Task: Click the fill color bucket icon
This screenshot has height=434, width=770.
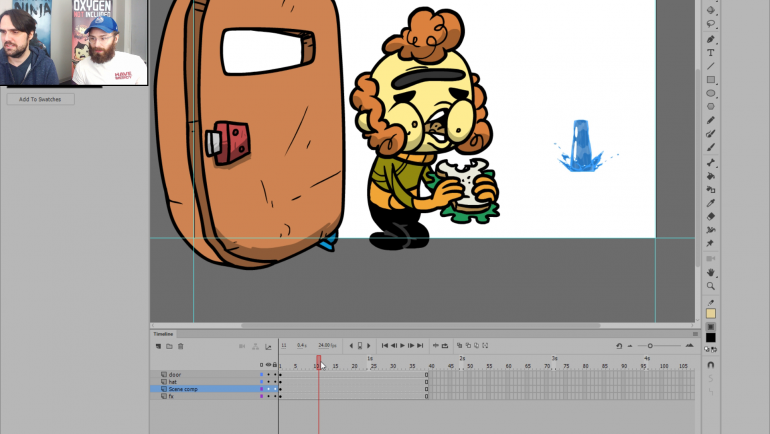Action: pyautogui.click(x=711, y=327)
